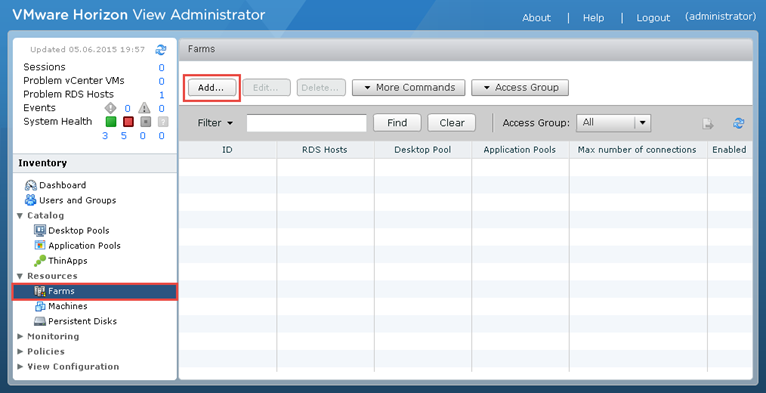The width and height of the screenshot is (766, 393).
Task: Open Users and Groups
Action: coord(78,200)
